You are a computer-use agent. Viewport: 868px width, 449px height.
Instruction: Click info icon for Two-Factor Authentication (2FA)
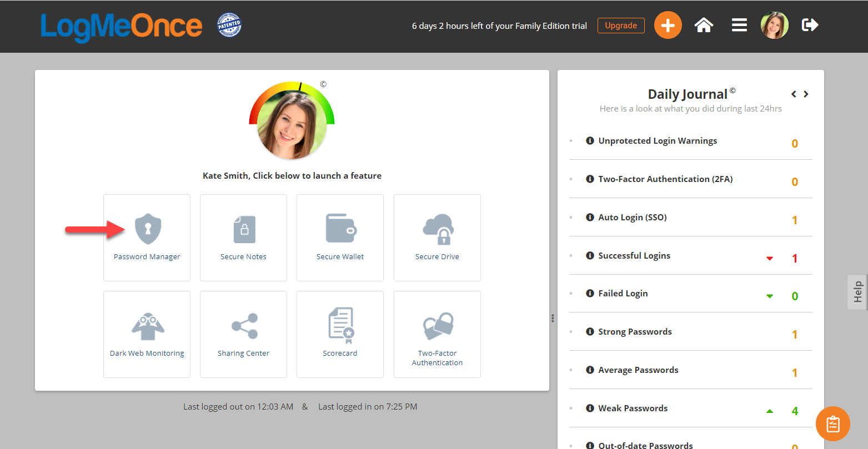pyautogui.click(x=590, y=179)
